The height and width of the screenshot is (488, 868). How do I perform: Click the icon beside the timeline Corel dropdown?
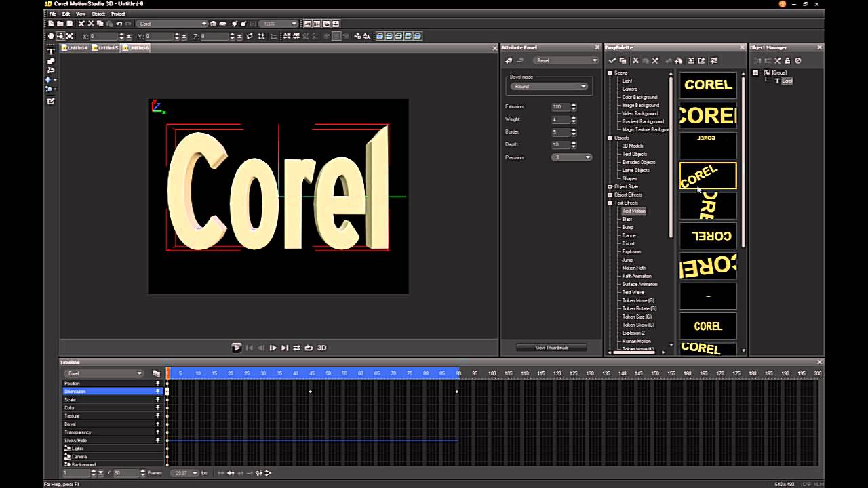(x=157, y=373)
